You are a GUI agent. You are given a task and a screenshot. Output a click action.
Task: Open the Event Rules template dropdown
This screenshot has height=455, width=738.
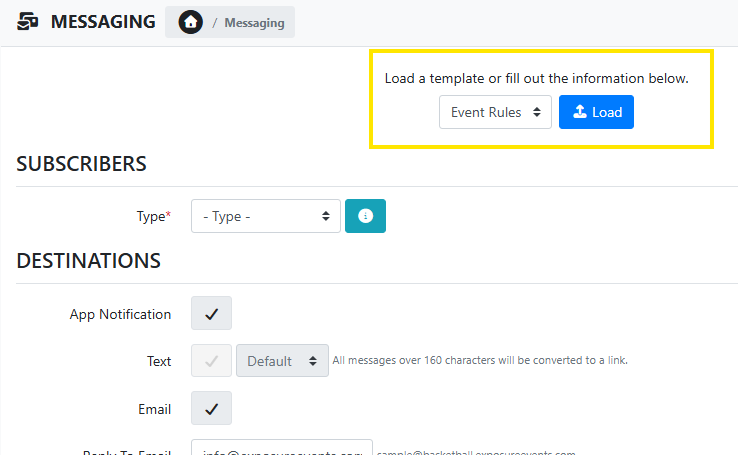[495, 112]
